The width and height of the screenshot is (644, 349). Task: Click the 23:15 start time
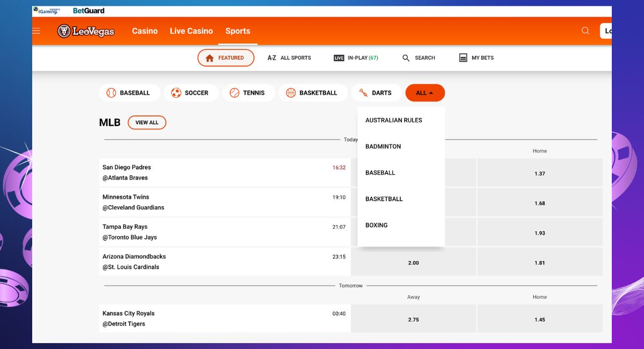[x=339, y=257]
